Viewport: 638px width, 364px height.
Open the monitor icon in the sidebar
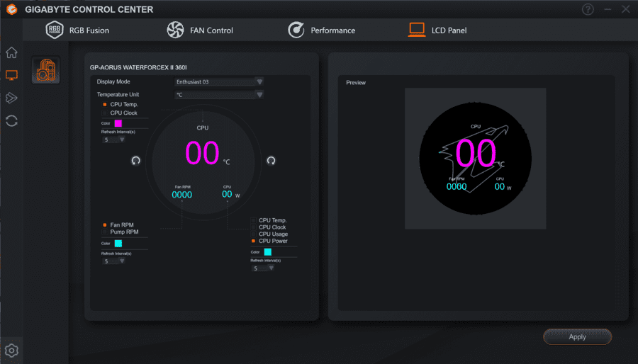pos(11,75)
